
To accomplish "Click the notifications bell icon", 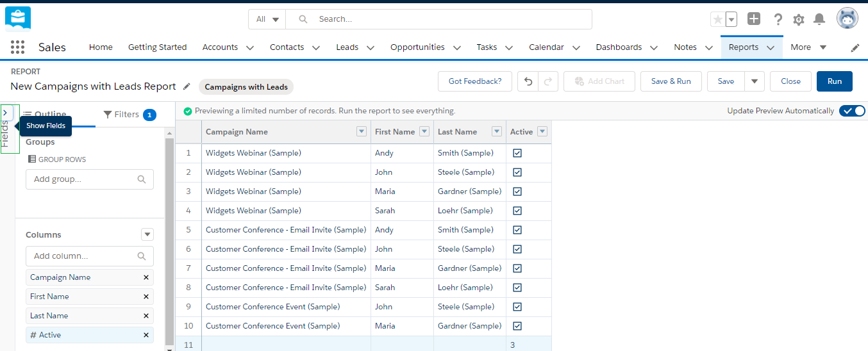I will [819, 19].
